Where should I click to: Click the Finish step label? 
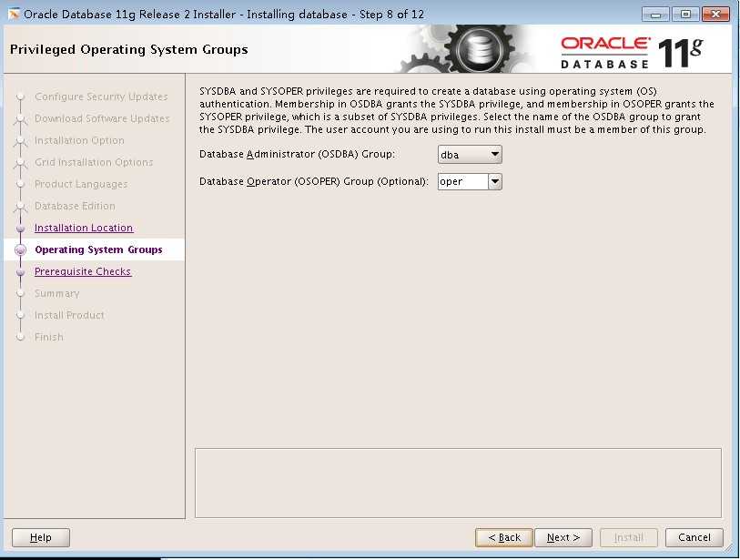point(48,337)
